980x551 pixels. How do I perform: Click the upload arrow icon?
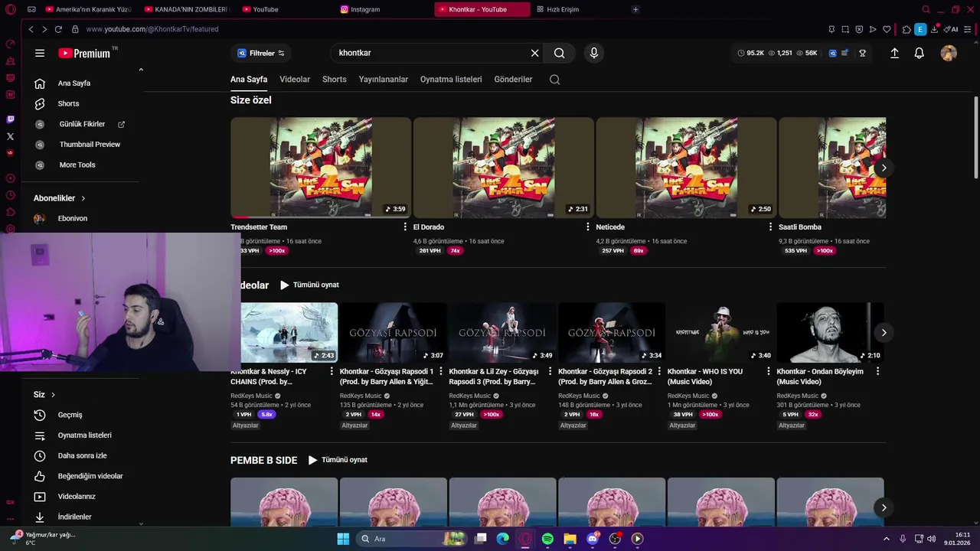pos(894,53)
